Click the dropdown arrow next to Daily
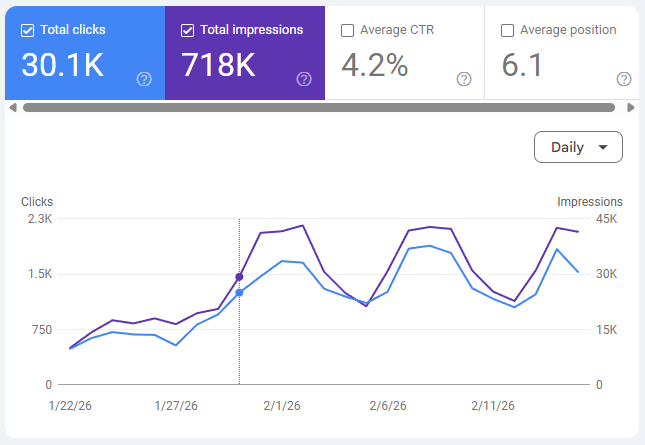645x445 pixels. (603, 147)
